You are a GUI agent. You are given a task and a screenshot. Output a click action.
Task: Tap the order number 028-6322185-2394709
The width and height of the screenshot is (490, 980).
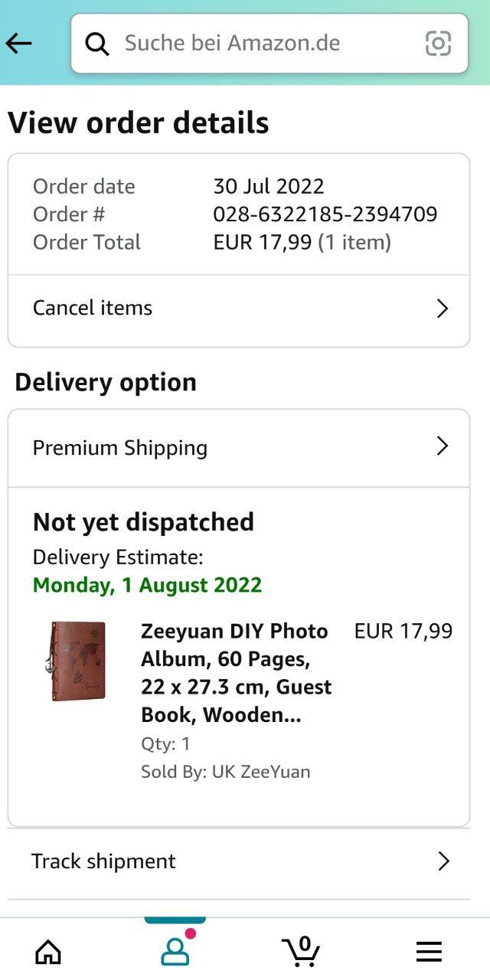(325, 214)
